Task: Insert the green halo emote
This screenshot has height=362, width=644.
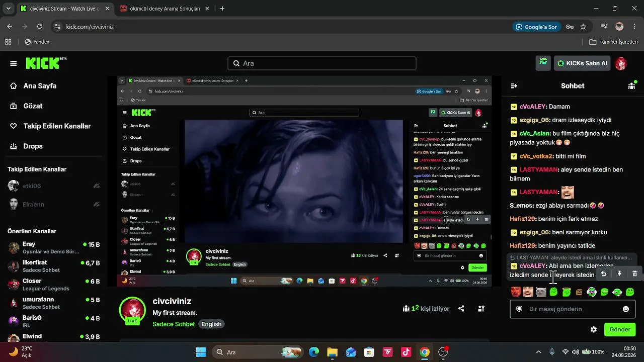Action: point(566,292)
